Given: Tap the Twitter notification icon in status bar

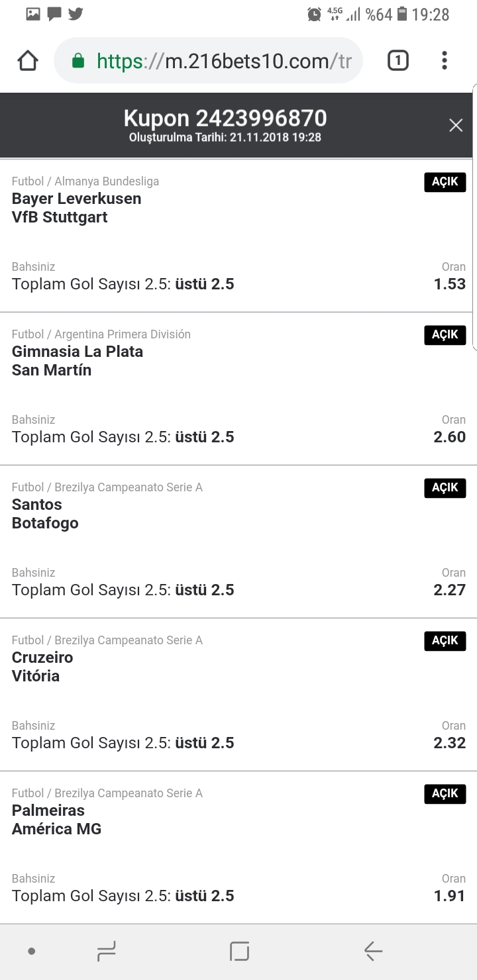Looking at the screenshot, I should 76,13.
